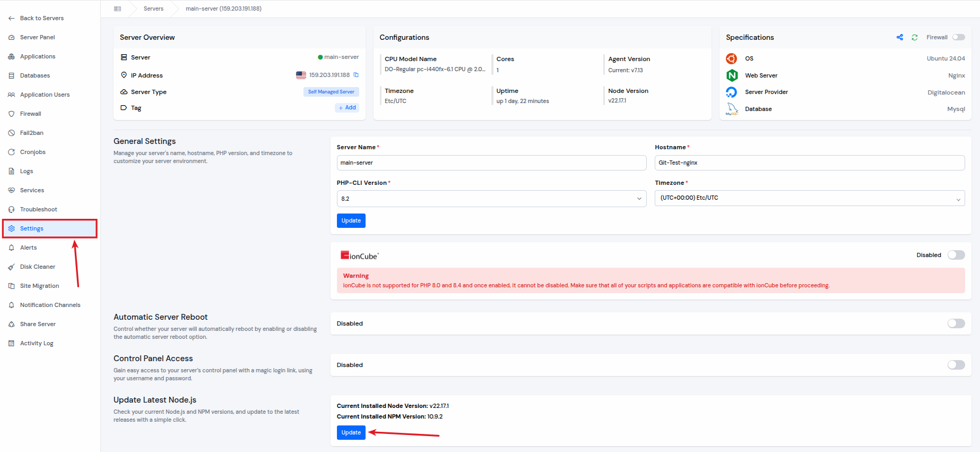The width and height of the screenshot is (980, 452).
Task: Open Cronjobs in the sidebar
Action: (x=33, y=152)
